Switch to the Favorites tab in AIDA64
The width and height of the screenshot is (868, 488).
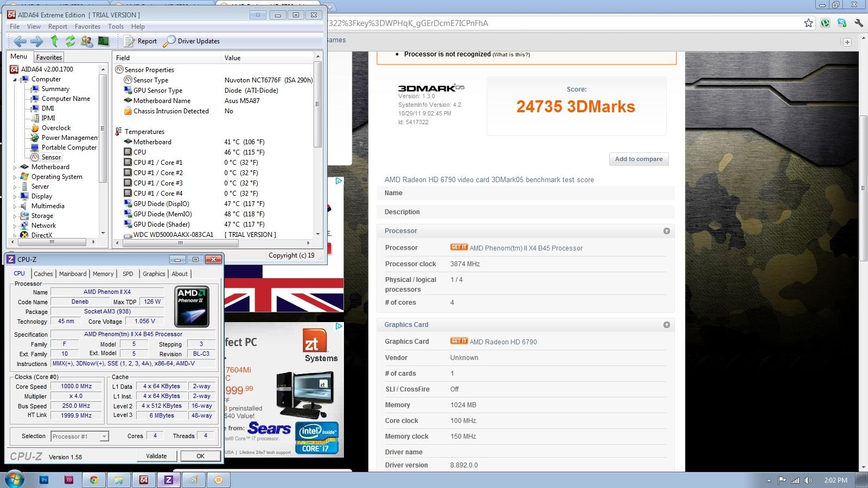49,57
